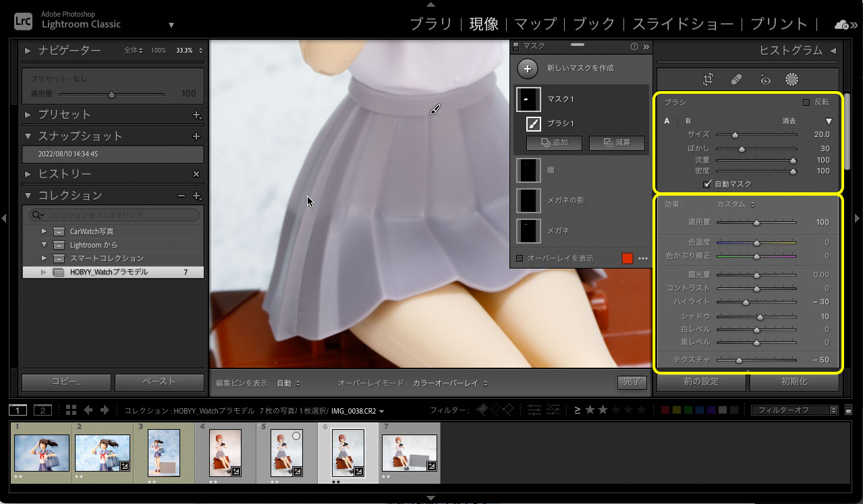Open the grid view icon
This screenshot has height=504, width=863.
click(x=71, y=410)
